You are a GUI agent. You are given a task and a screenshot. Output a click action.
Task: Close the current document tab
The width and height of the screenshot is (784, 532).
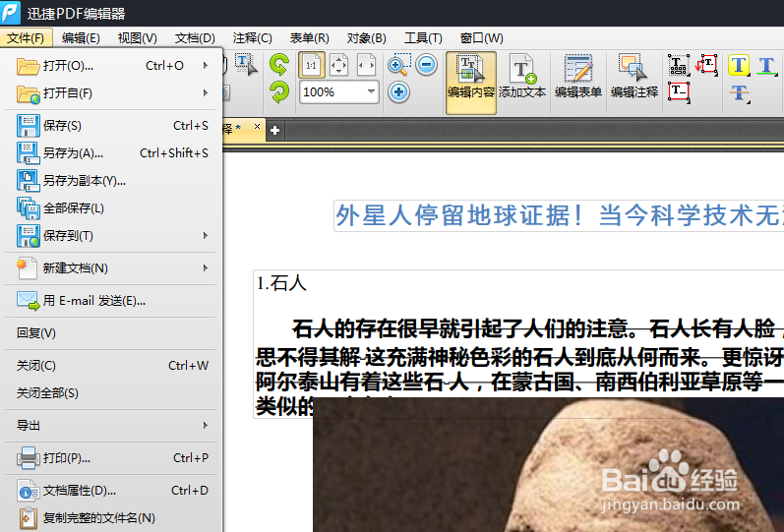(x=257, y=127)
